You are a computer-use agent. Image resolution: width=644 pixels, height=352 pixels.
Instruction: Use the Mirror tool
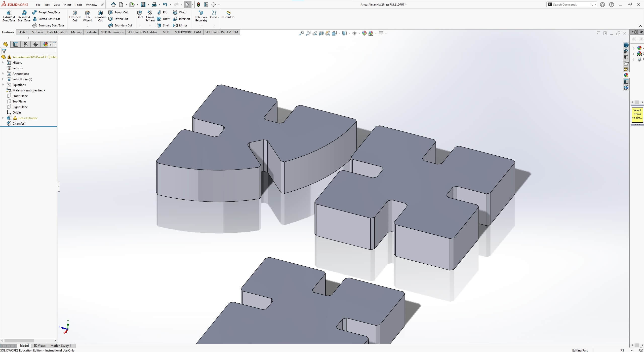tap(180, 25)
